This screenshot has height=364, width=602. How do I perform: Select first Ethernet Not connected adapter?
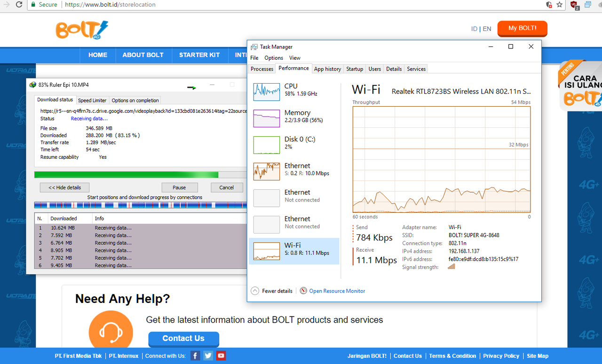click(294, 198)
